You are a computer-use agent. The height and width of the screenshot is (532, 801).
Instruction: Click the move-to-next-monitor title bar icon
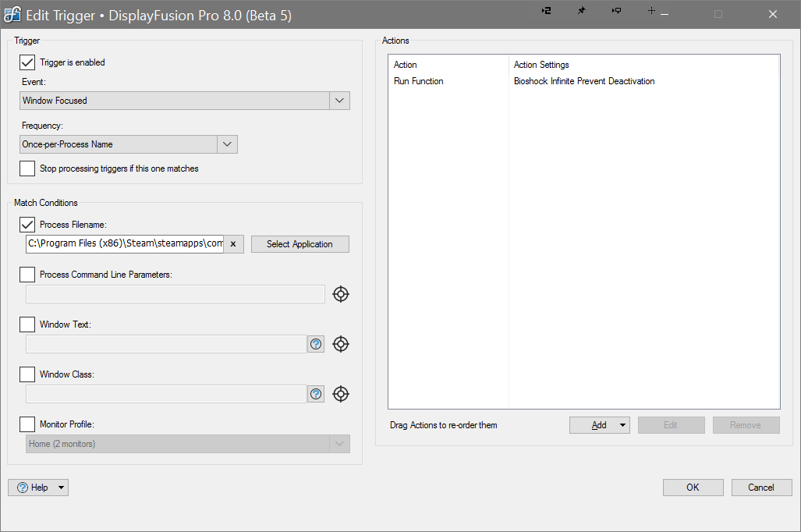tap(616, 11)
